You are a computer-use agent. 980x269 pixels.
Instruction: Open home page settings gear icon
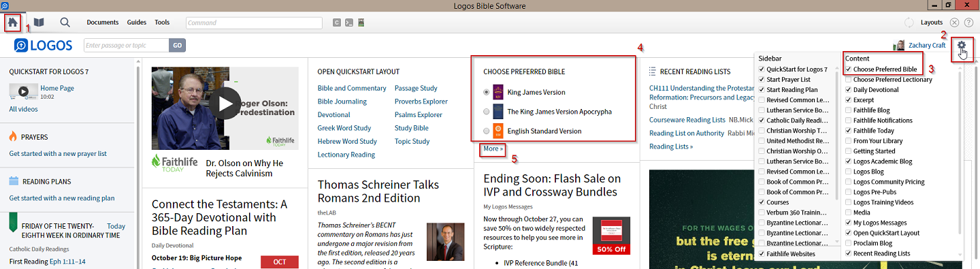coord(962,46)
